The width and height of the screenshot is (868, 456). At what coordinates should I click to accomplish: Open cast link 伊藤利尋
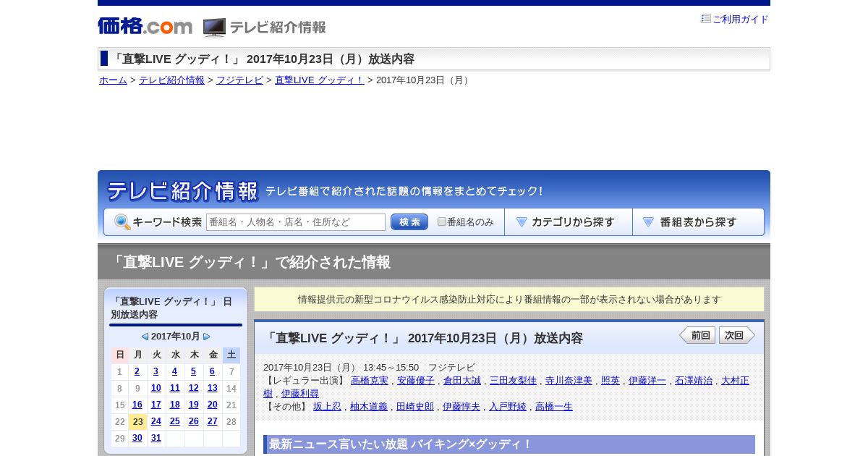point(300,394)
